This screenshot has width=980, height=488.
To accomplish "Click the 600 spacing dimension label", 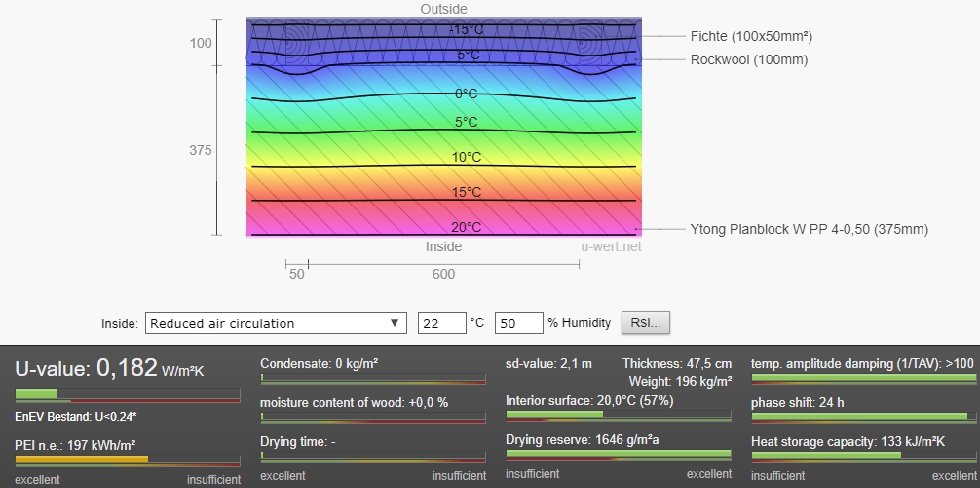I will tap(444, 275).
